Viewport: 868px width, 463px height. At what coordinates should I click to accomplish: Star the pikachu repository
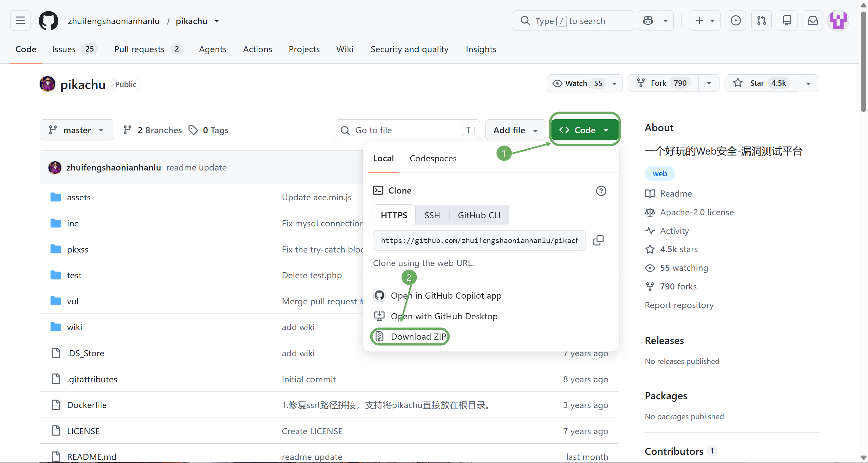[x=761, y=83]
